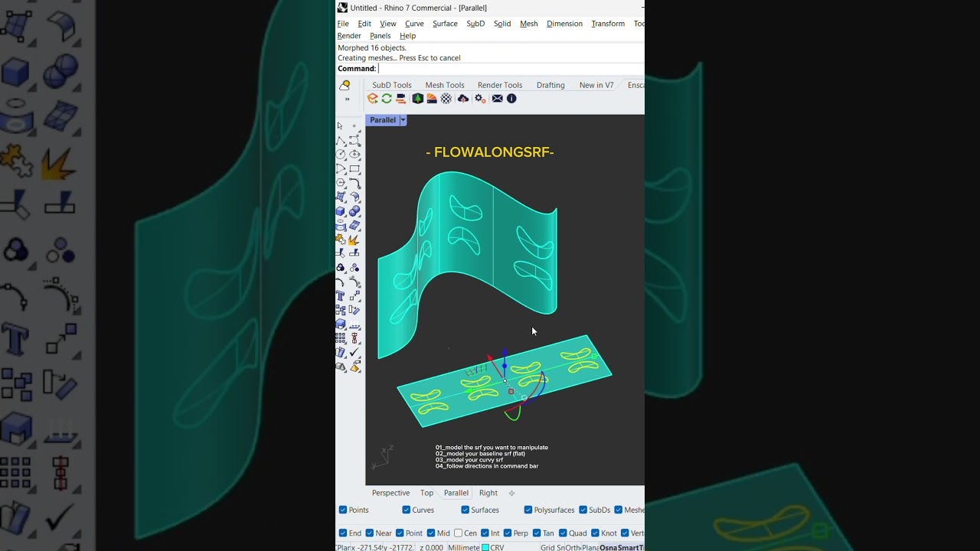Toggle the Points selection filter checkbox
Image resolution: width=980 pixels, height=551 pixels.
click(x=343, y=510)
